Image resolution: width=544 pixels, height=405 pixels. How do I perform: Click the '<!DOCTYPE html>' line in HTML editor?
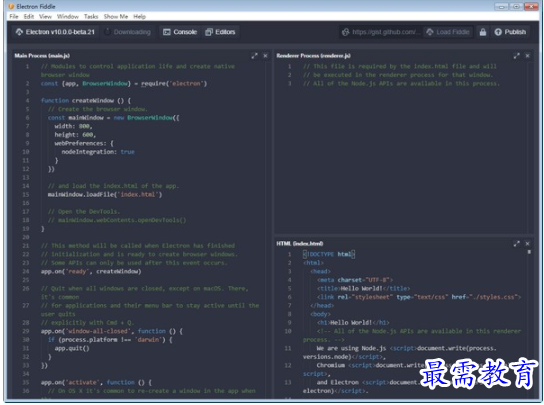coord(329,254)
